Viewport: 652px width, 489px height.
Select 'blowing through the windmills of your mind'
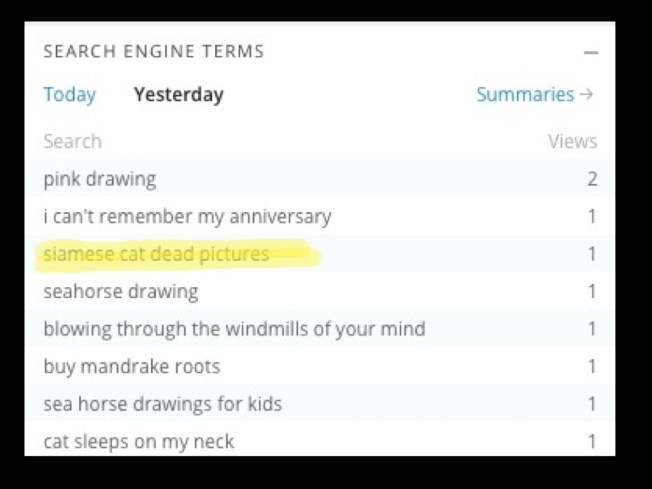[234, 329]
